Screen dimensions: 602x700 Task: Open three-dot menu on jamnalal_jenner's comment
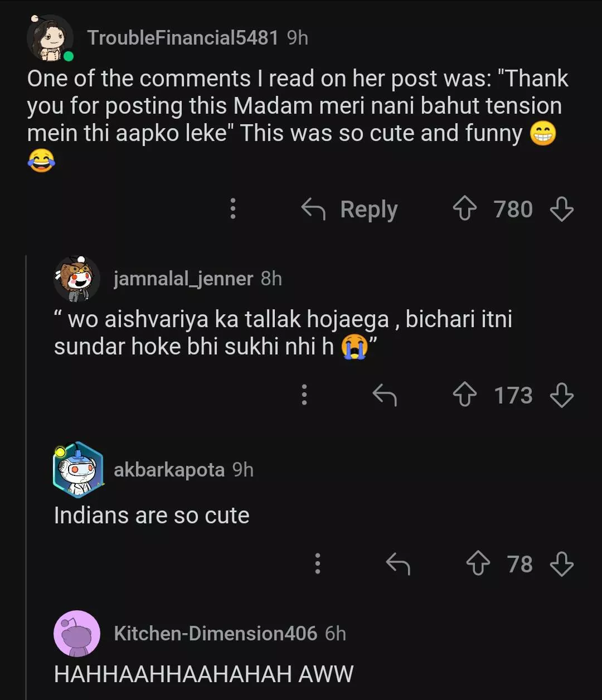(304, 395)
